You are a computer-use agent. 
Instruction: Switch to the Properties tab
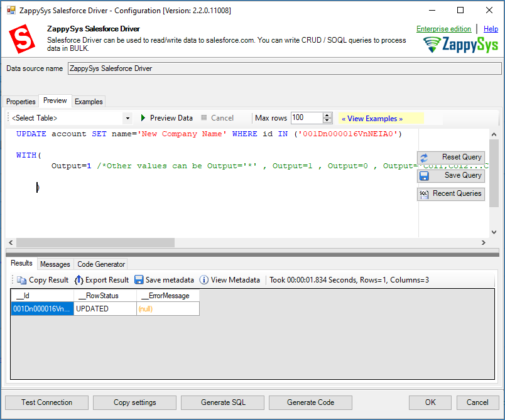click(x=21, y=102)
